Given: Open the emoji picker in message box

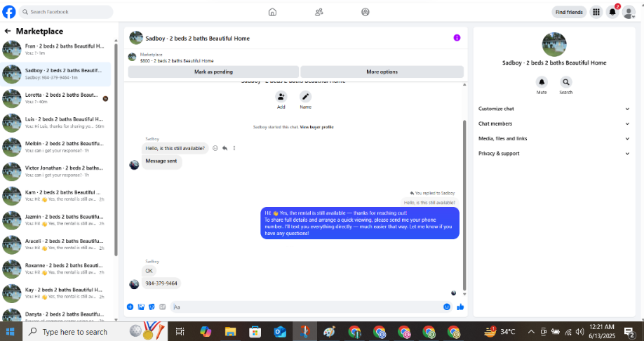Looking at the screenshot, I should [x=447, y=307].
